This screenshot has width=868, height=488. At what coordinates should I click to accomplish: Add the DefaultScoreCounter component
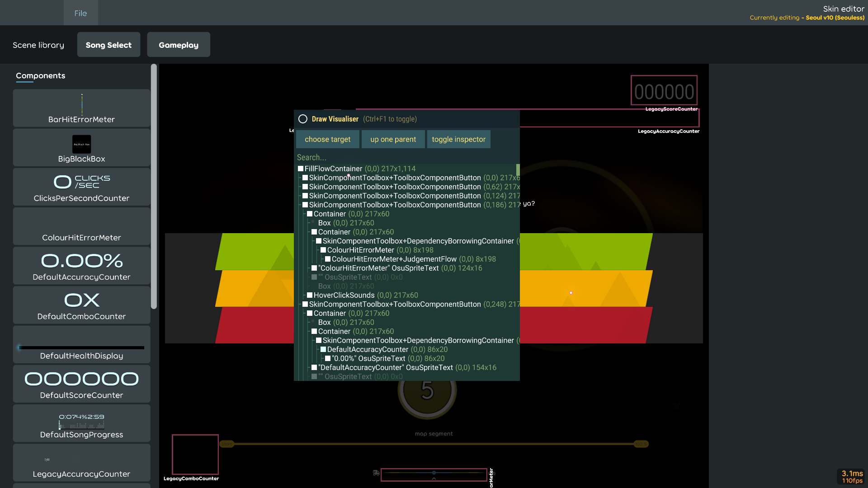tap(81, 384)
